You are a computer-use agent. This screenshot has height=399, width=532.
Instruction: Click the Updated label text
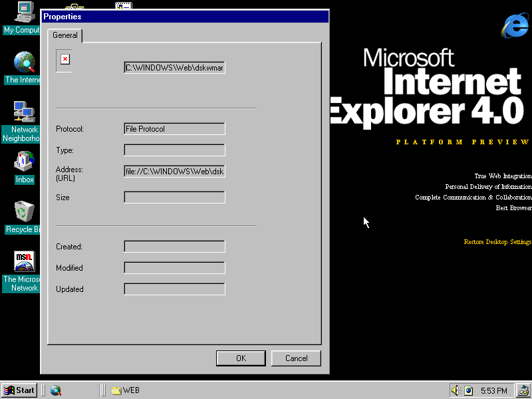point(70,289)
